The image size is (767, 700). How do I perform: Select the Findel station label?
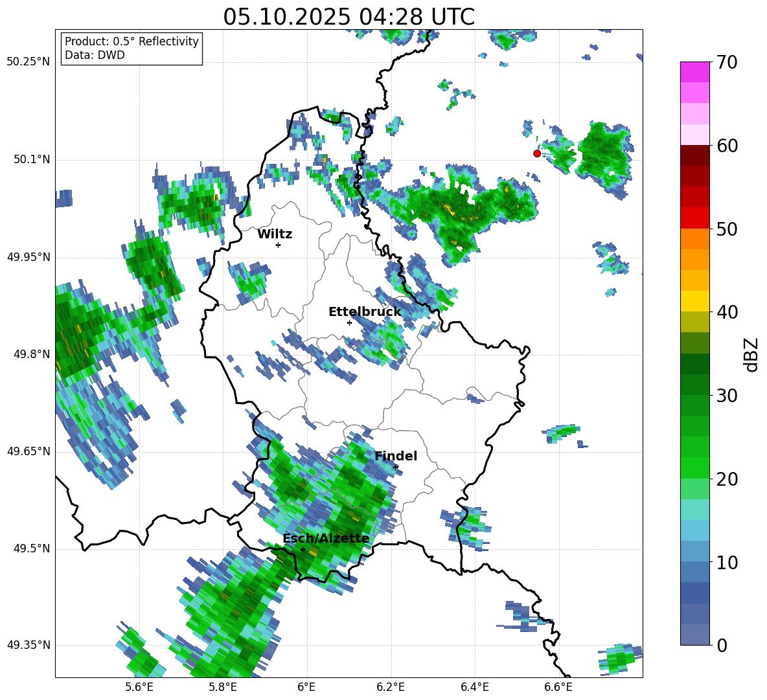coord(396,456)
